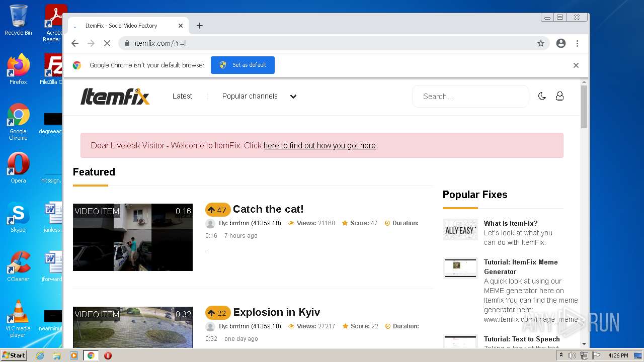
Task: Open the Skype desktop shortcut
Action: (x=18, y=217)
